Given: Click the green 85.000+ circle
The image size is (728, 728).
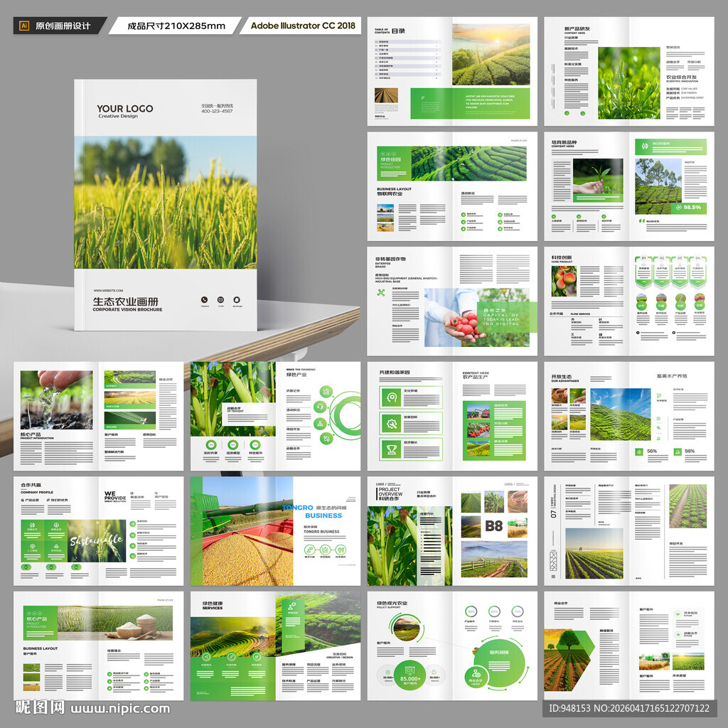Looking at the screenshot, I should 409,675.
